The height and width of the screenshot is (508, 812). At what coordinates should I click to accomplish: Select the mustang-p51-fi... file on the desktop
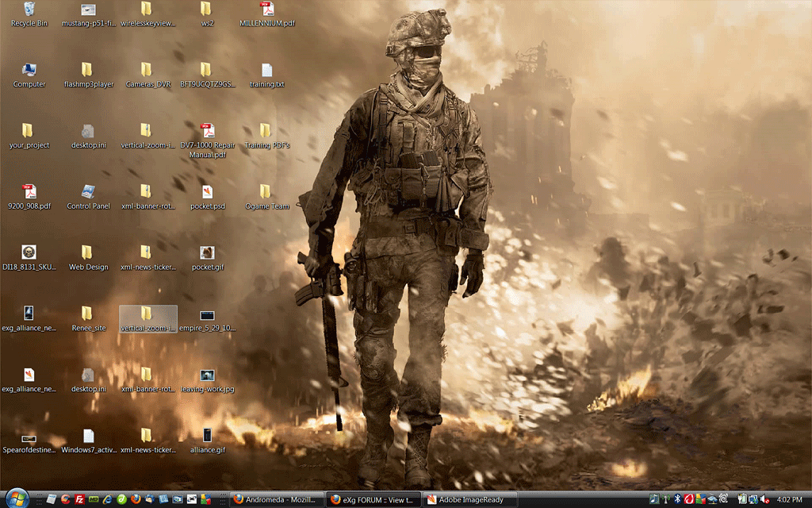coord(89,14)
